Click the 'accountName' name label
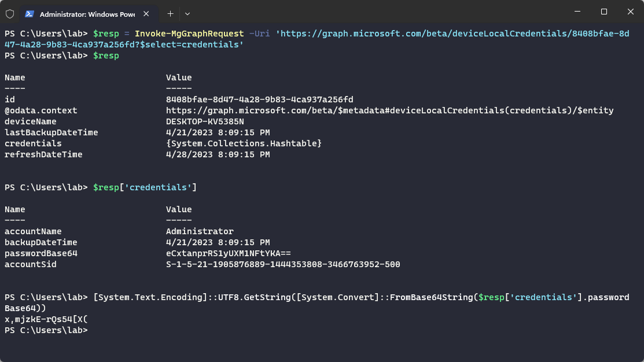644x362 pixels. click(x=33, y=231)
